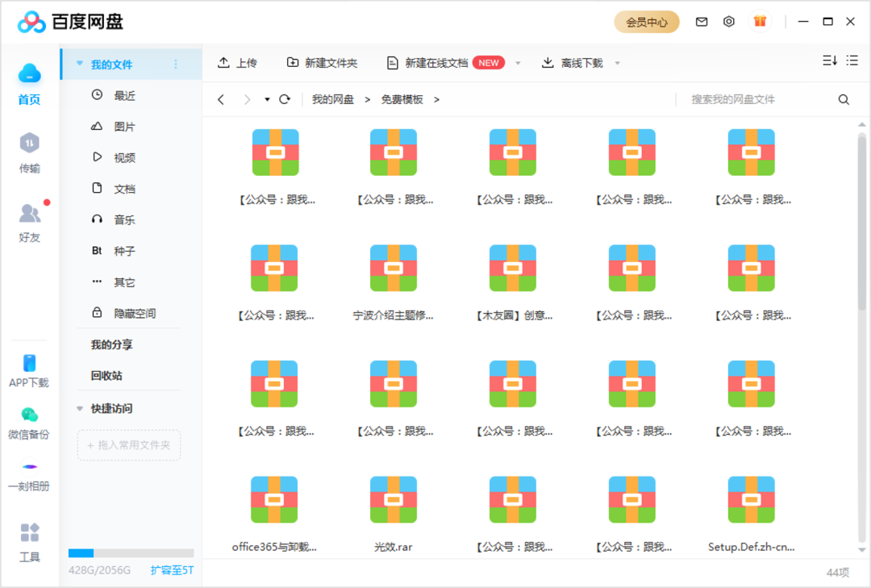Click 我的网盘 in breadcrumb path
The width and height of the screenshot is (871, 588).
333,99
